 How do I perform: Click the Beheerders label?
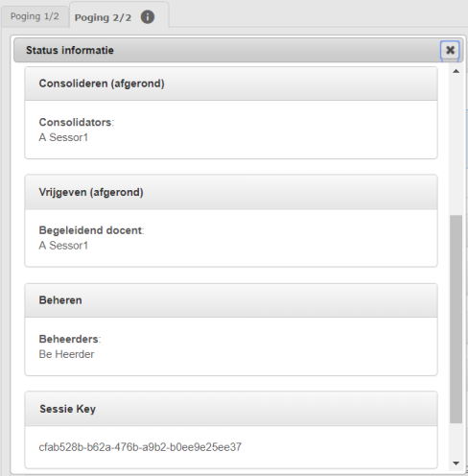click(x=70, y=339)
